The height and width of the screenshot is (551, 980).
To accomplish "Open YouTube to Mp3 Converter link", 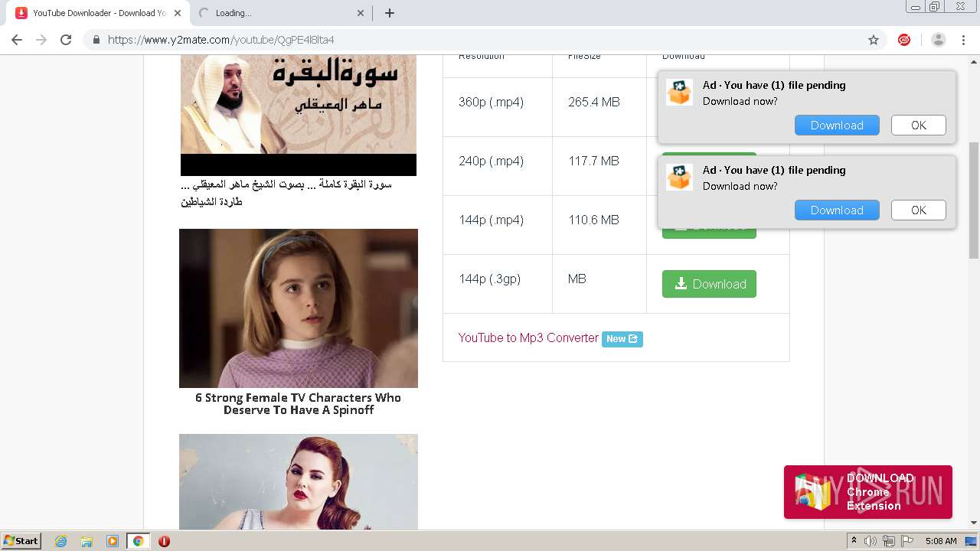I will 528,338.
